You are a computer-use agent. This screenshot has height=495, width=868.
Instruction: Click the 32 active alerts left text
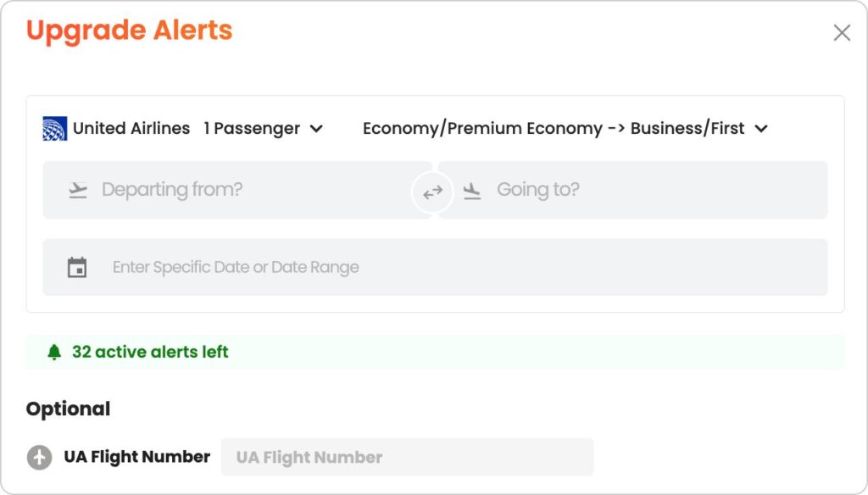click(x=150, y=352)
